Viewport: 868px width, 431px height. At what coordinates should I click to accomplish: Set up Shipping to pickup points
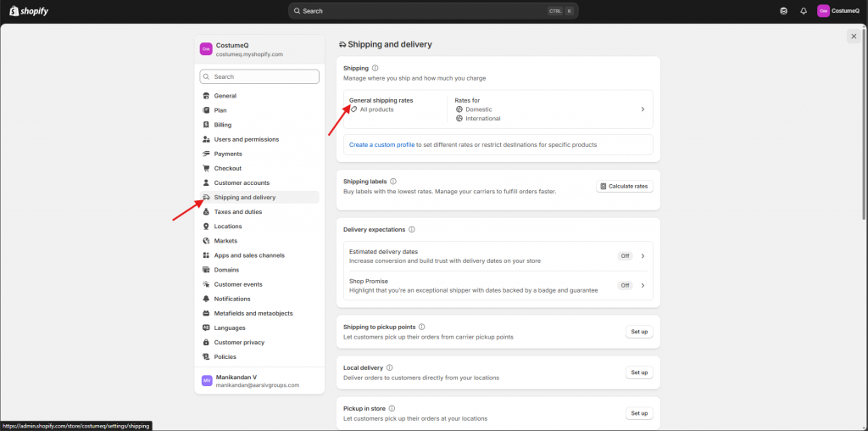click(x=638, y=332)
